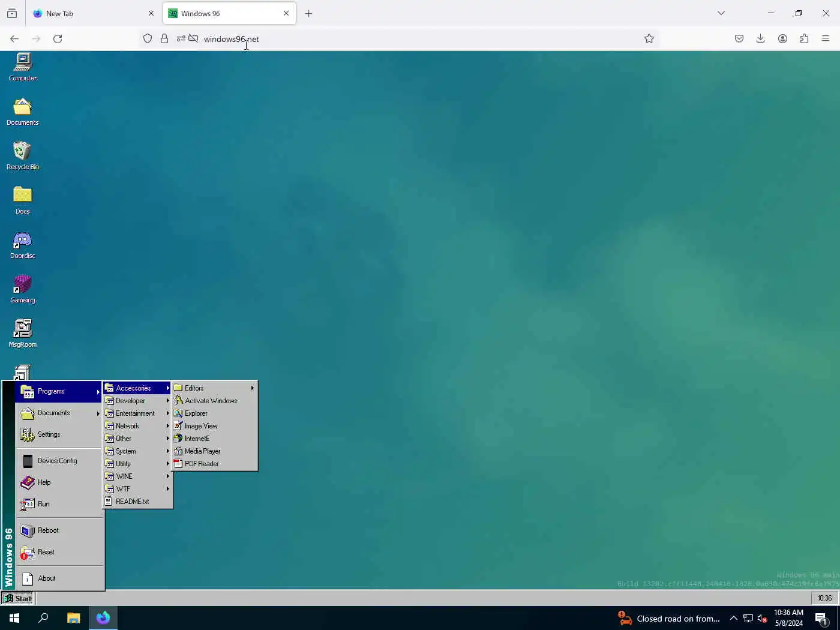The width and height of the screenshot is (840, 630).
Task: Open the Firefox View button
Action: pos(12,13)
